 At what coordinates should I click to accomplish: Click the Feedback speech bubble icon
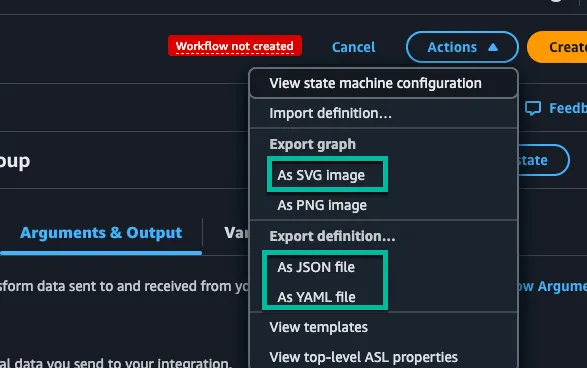533,108
